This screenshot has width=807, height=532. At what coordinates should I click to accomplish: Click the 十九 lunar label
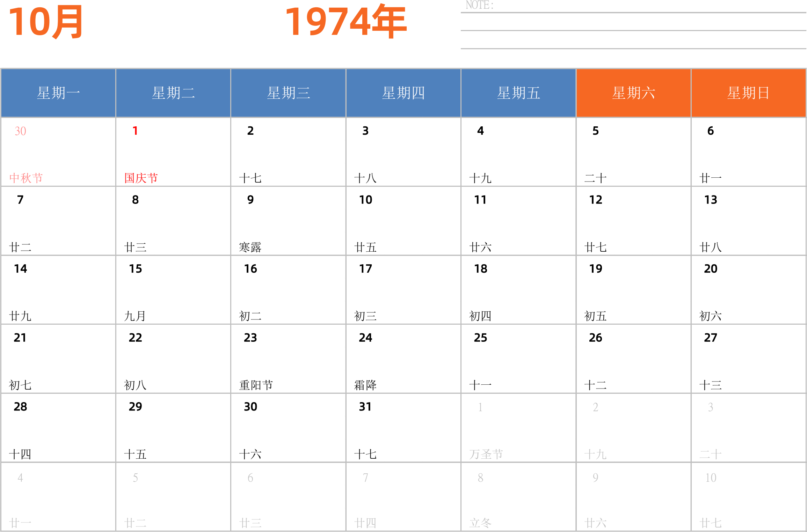480,178
